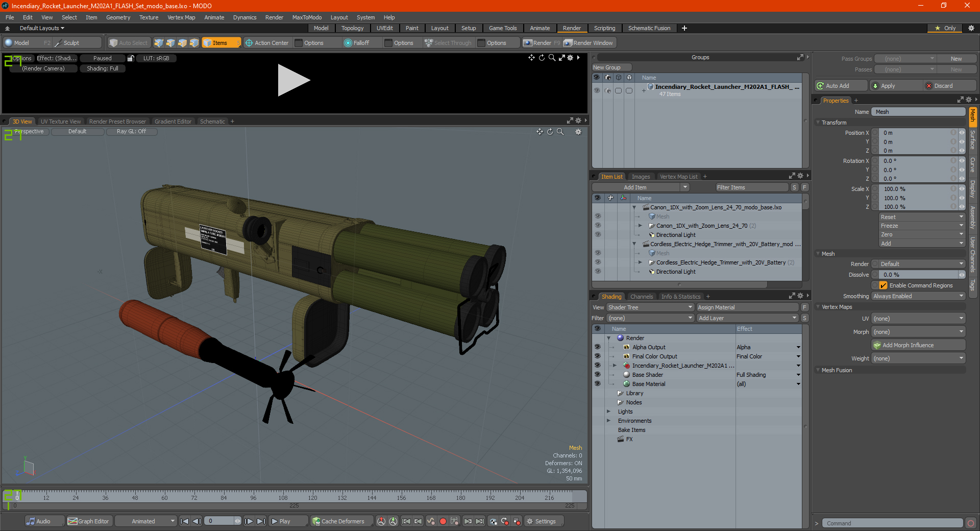Screen dimensions: 980x531
Task: Step to next frame
Action: coord(249,521)
